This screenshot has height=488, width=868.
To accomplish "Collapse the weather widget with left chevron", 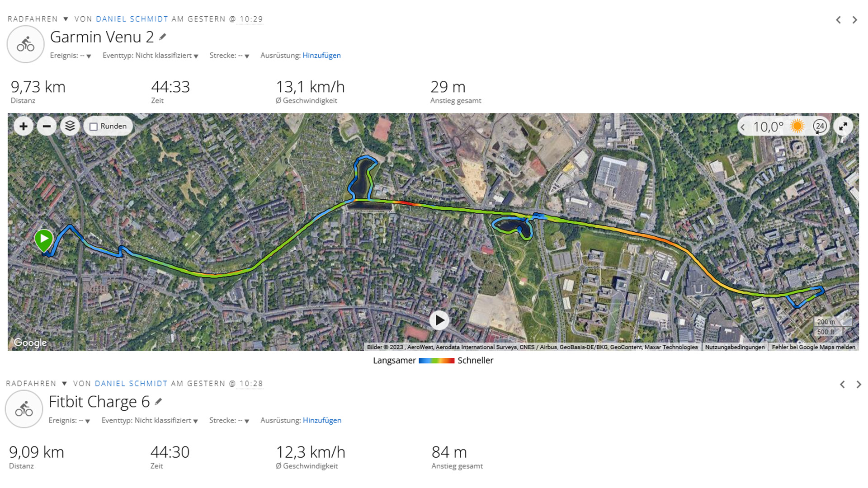I will pos(742,127).
